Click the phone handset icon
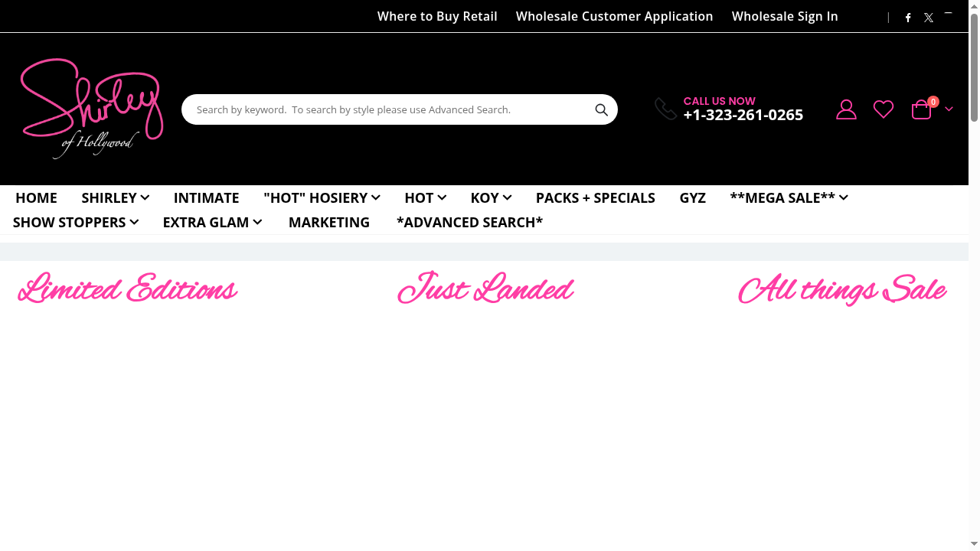The image size is (980, 551). (665, 109)
